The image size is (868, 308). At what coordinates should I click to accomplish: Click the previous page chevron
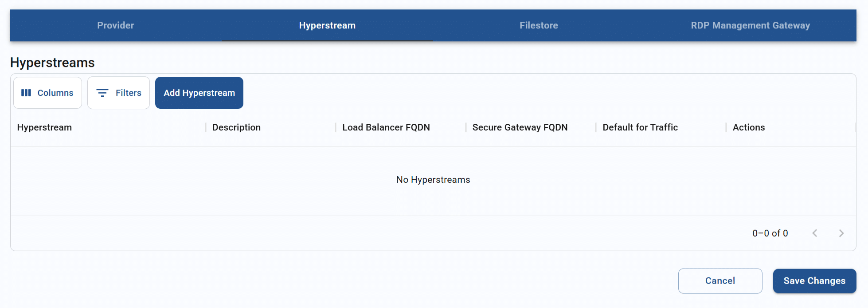coord(815,233)
